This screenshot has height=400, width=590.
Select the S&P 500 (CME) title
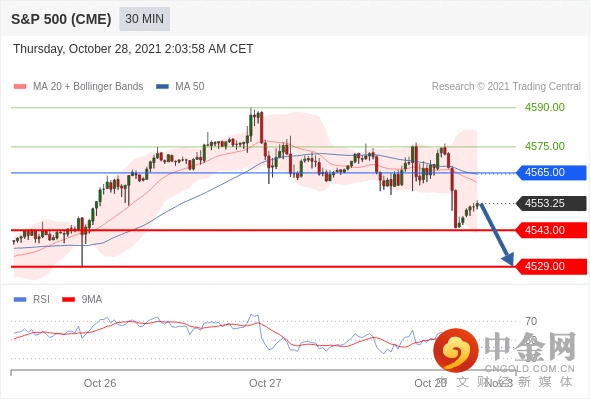tap(61, 19)
